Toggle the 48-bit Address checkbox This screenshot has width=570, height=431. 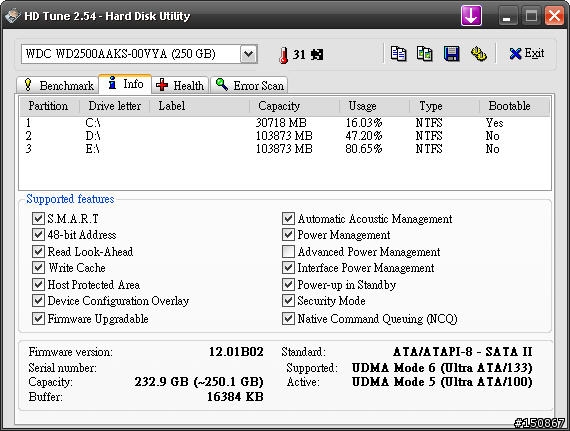click(38, 234)
